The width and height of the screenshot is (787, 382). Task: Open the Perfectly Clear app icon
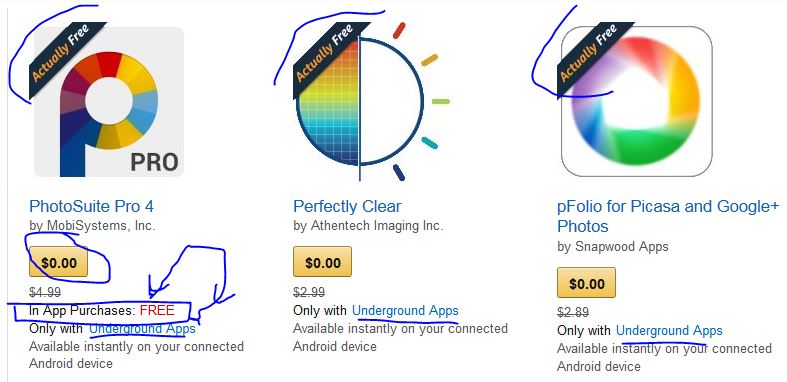[372, 102]
